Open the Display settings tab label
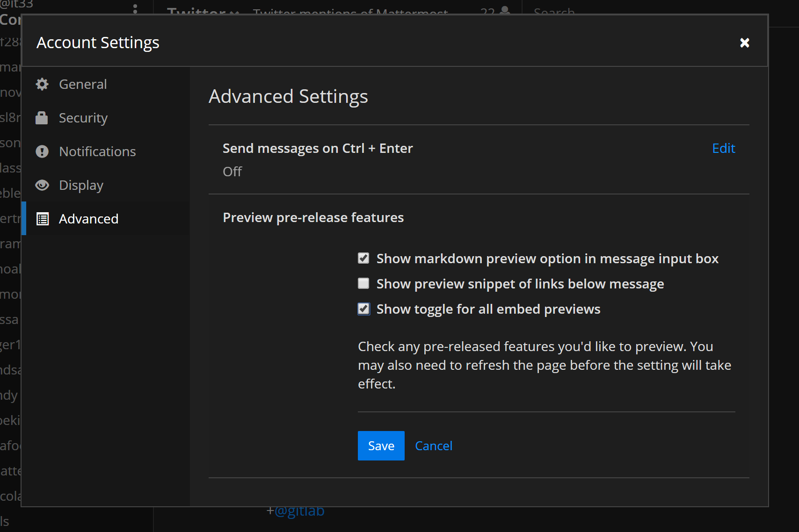The height and width of the screenshot is (532, 799). tap(81, 185)
